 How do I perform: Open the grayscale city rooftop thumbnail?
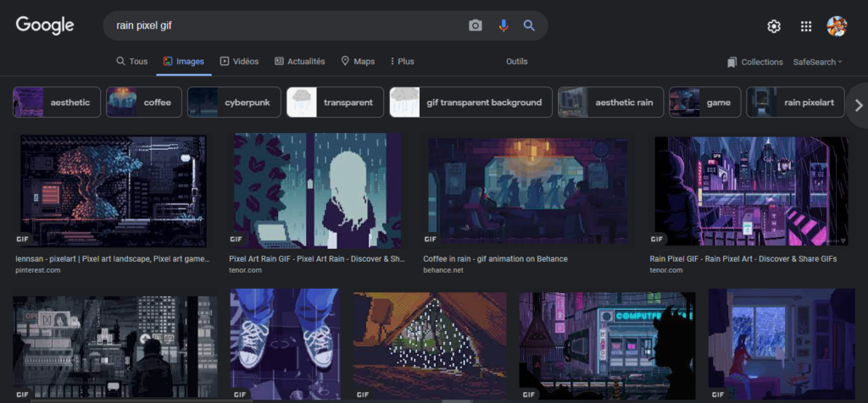tap(115, 347)
